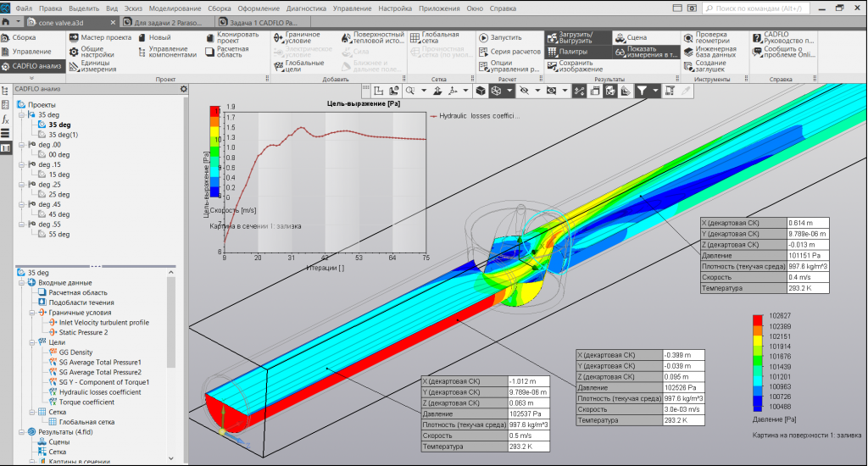
Task: Click the solid cube shaded display icon
Action: (x=481, y=91)
